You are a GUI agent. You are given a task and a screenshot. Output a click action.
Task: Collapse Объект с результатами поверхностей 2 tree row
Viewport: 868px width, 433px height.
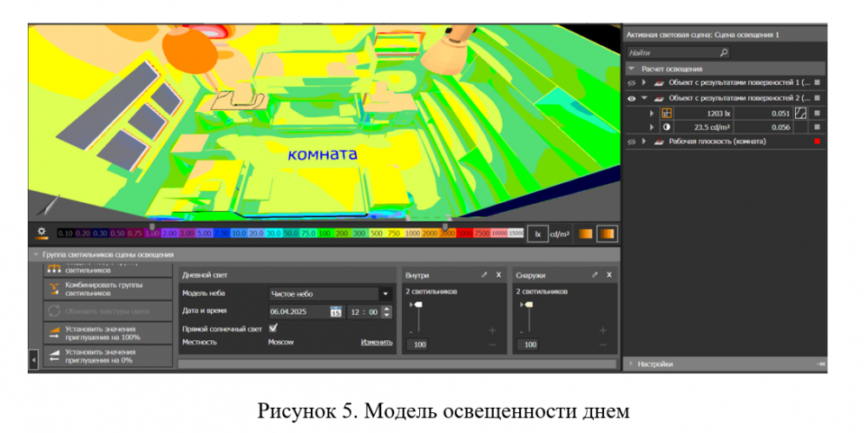[x=644, y=98]
